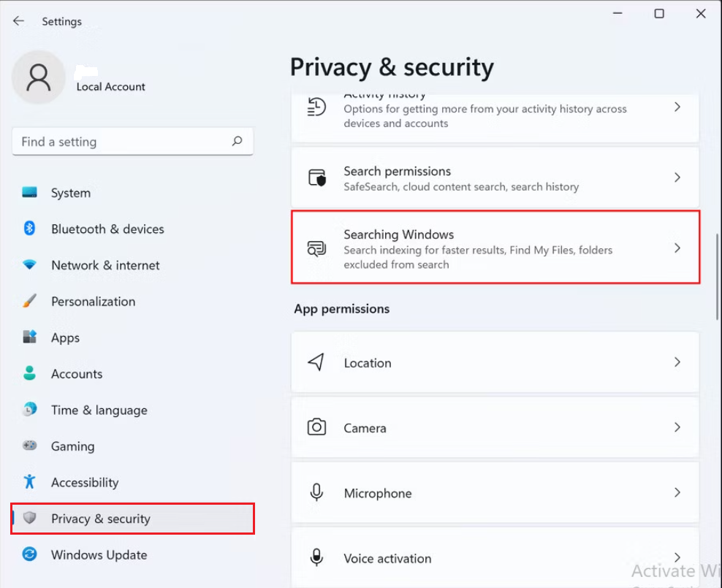Open Voice activation permissions

click(x=495, y=557)
